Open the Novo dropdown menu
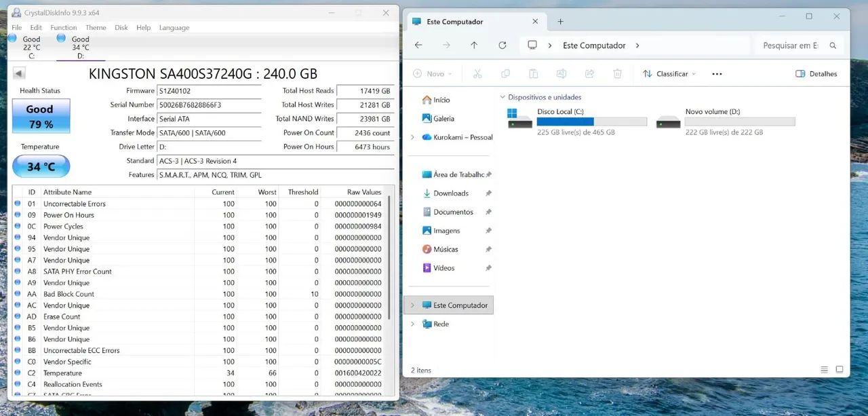The image size is (868, 416). pos(432,73)
